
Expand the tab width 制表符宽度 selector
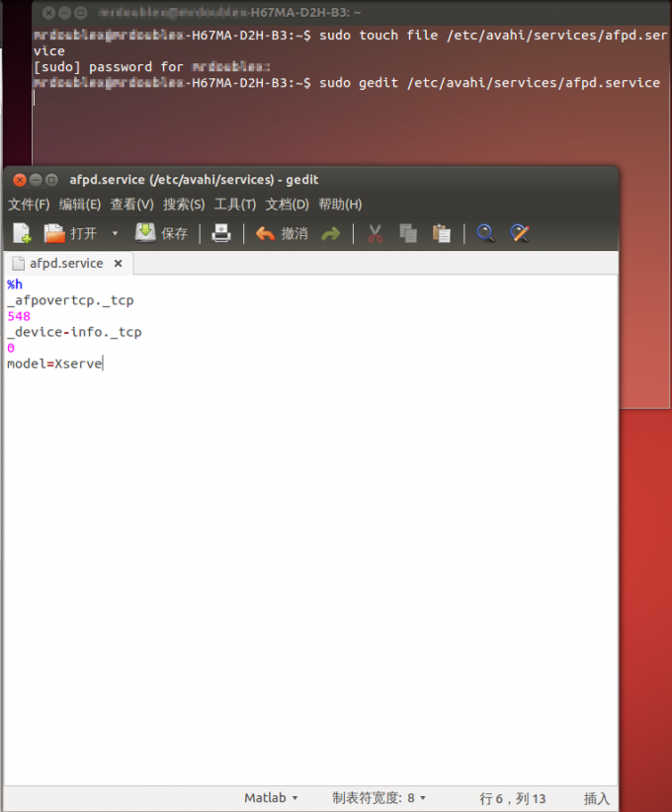[x=379, y=798]
